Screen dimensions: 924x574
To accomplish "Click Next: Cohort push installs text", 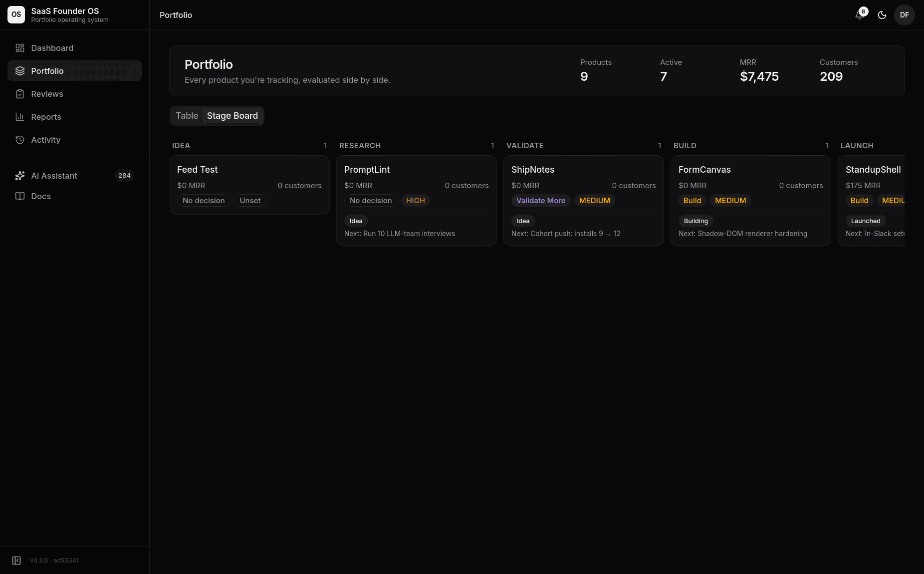I will (566, 234).
